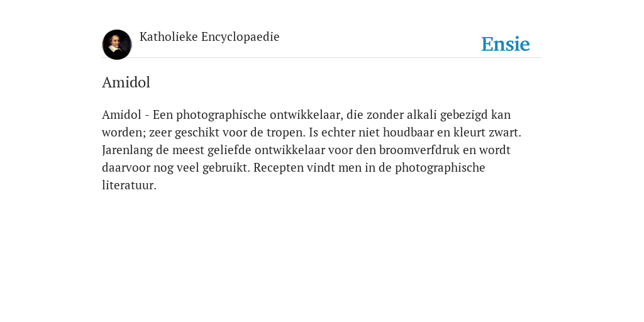Click the word "ontwikkelaar," in first line

point(306,114)
